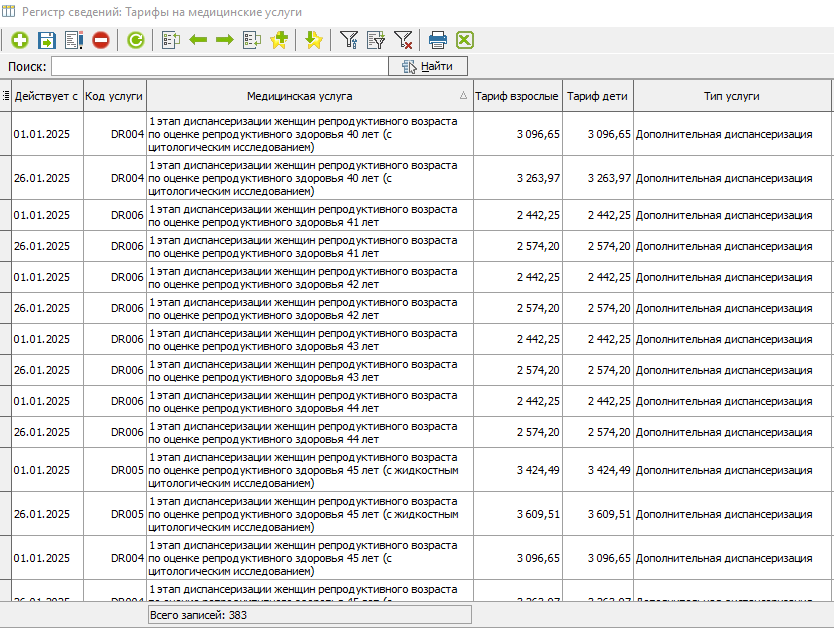Click the first funnel filter icon
This screenshot has height=628, width=834.
pos(348,40)
